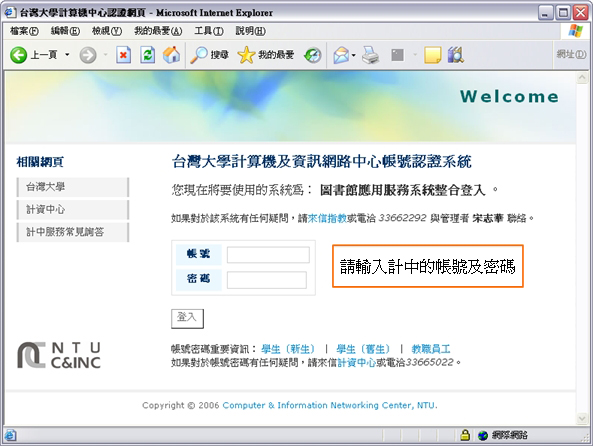593x446 pixels.
Task: Open the yellow Discuss note icon
Action: [x=433, y=55]
